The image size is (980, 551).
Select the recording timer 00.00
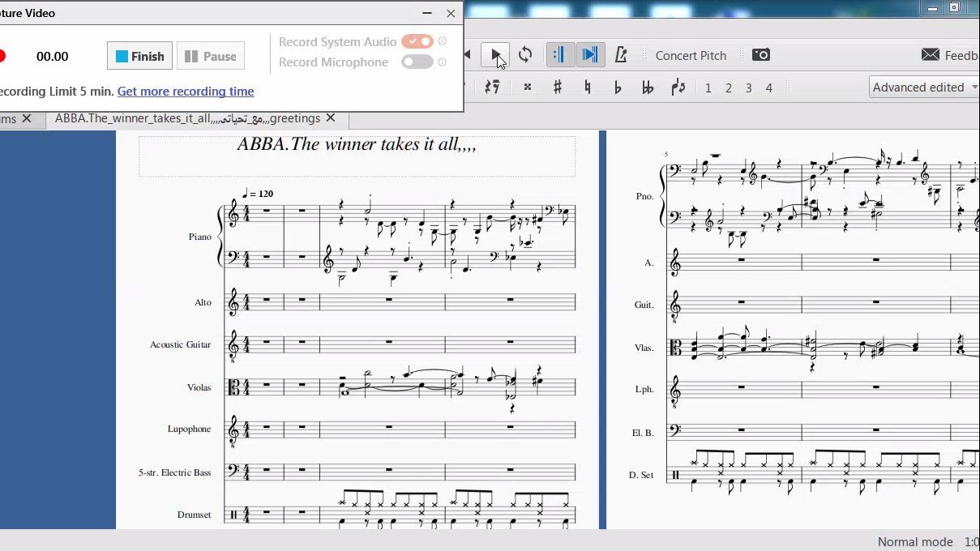[x=52, y=57]
